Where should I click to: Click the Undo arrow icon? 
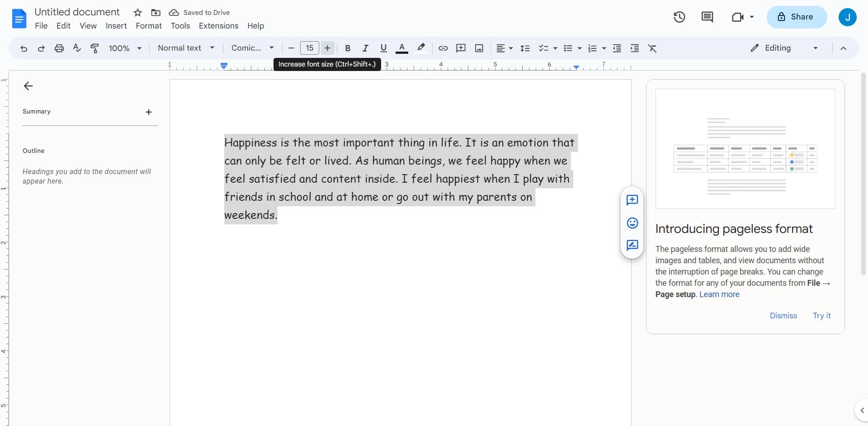coord(24,48)
